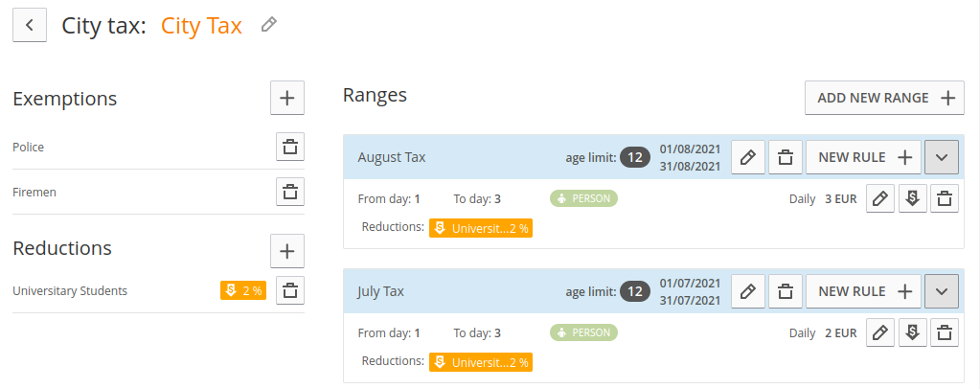
Task: Open reductions for the 3 EUR rule
Action: click(x=913, y=199)
